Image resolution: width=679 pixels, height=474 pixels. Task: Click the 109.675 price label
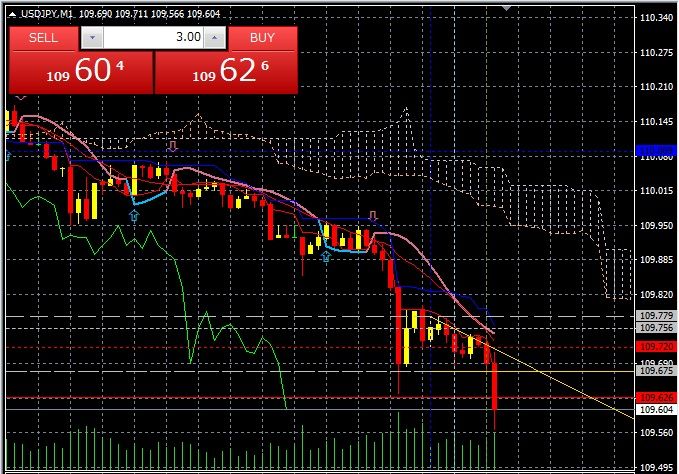[x=656, y=371]
